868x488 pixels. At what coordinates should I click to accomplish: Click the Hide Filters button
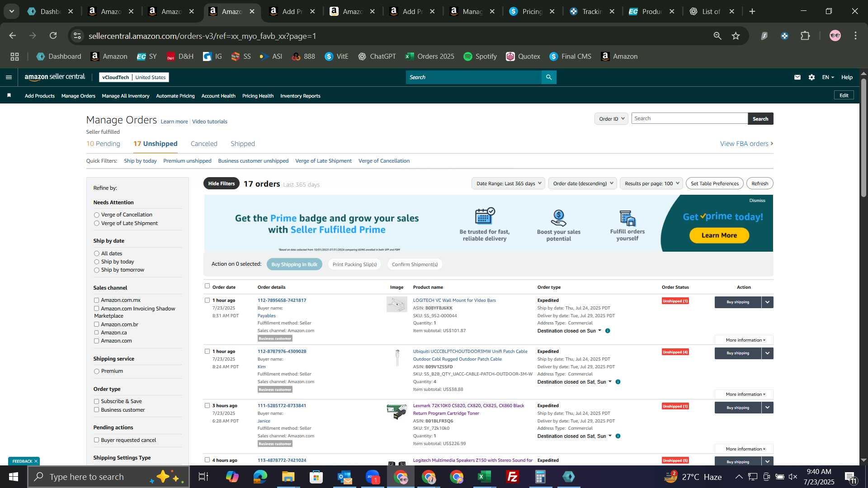[x=222, y=183]
